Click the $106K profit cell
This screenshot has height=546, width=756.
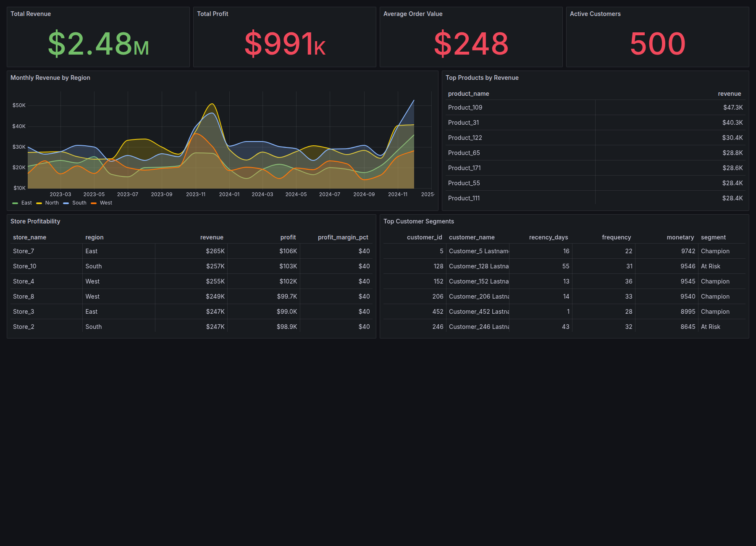click(x=264, y=251)
